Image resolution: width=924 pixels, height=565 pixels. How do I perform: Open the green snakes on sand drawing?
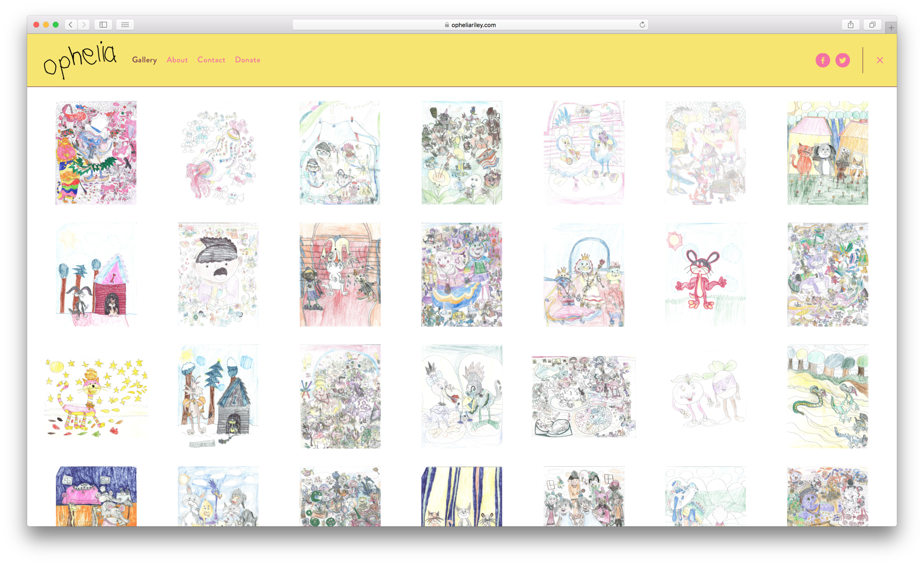[827, 397]
